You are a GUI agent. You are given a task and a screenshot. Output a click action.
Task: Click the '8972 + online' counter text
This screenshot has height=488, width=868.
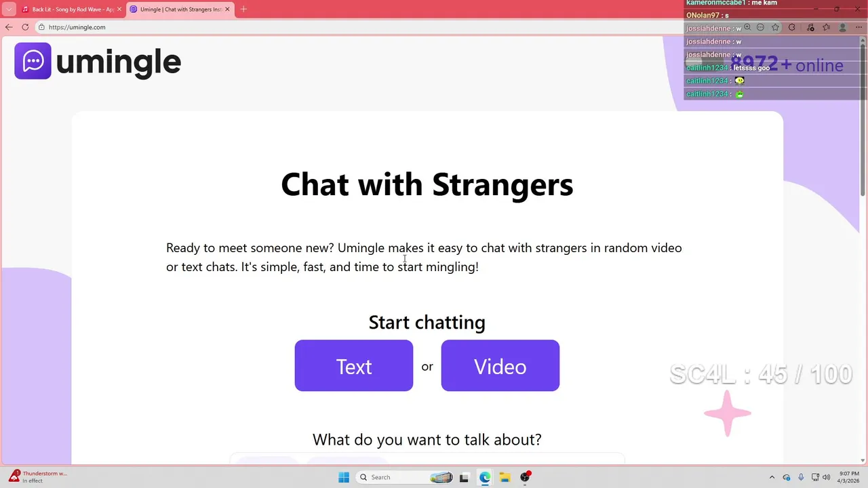pyautogui.click(x=787, y=65)
